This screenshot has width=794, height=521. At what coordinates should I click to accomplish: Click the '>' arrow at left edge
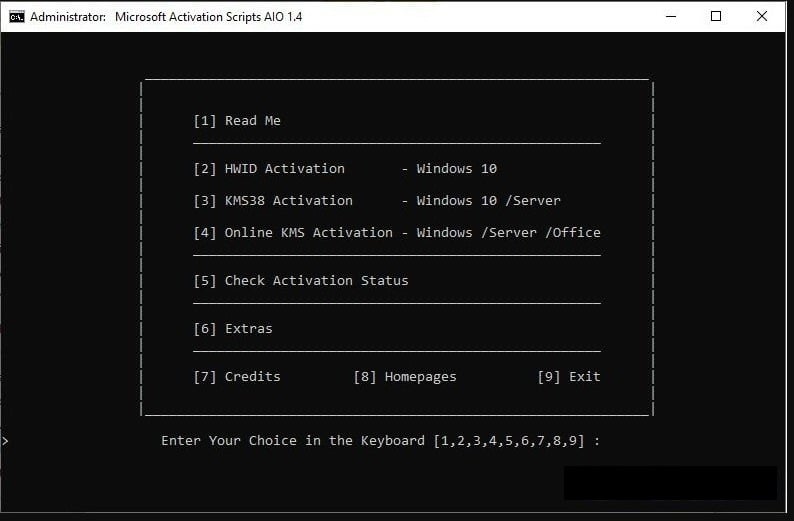point(5,440)
